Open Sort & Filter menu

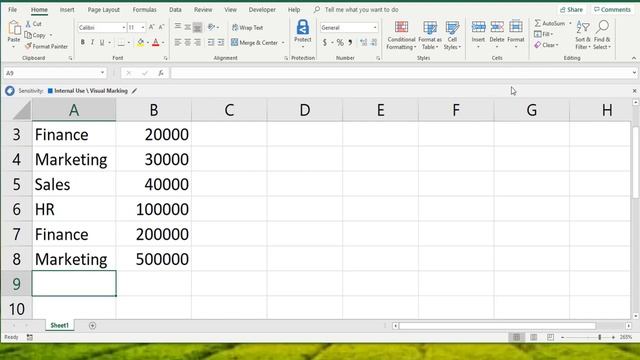(x=583, y=35)
